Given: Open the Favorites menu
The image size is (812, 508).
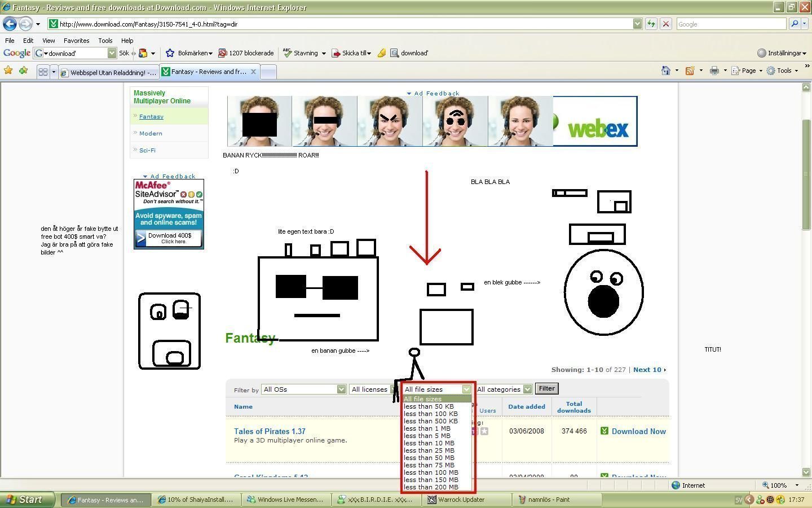Looking at the screenshot, I should pos(76,41).
